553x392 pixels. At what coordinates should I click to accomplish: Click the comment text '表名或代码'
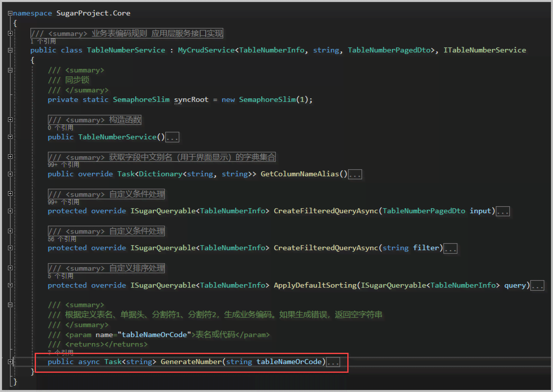[215, 335]
